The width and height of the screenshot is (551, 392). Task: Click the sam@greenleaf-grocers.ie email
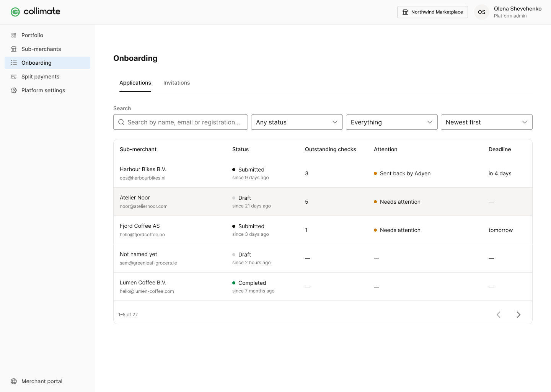pos(148,263)
